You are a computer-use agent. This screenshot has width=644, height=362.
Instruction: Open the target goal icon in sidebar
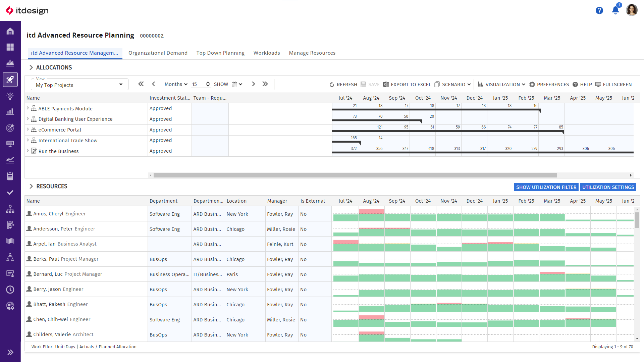10,128
